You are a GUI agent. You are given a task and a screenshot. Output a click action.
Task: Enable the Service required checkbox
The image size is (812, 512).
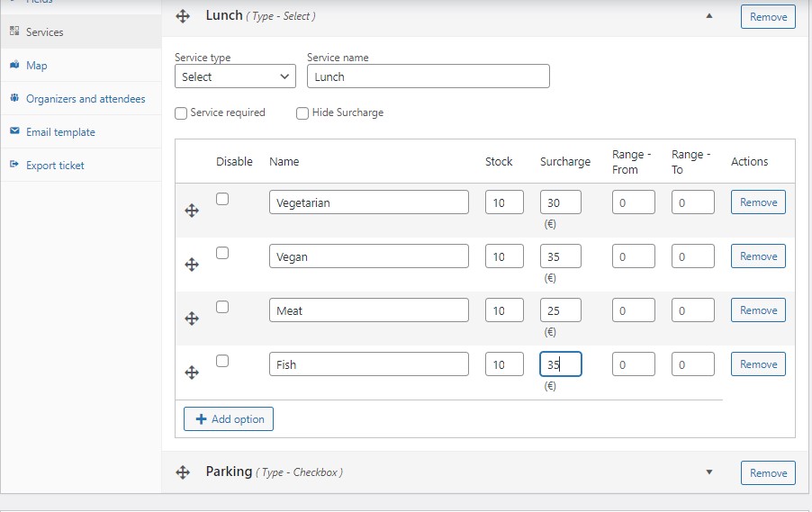click(x=181, y=113)
